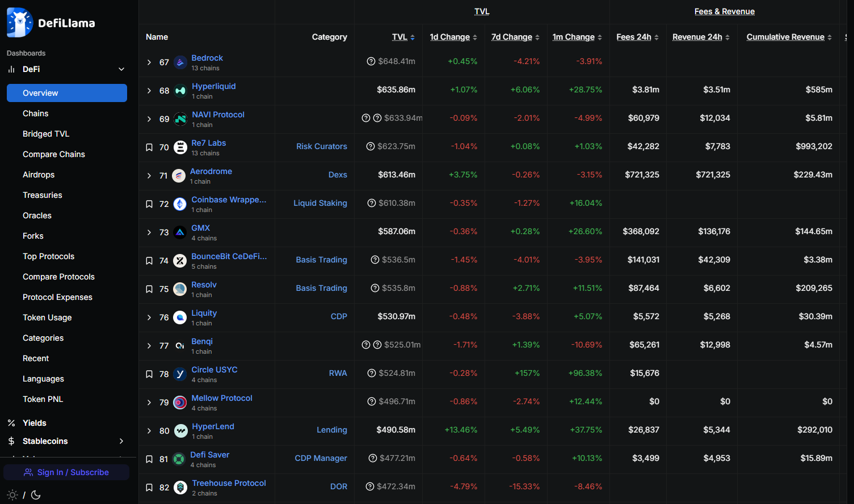Click the Yields percent icon
This screenshot has height=504, width=854.
tap(11, 423)
